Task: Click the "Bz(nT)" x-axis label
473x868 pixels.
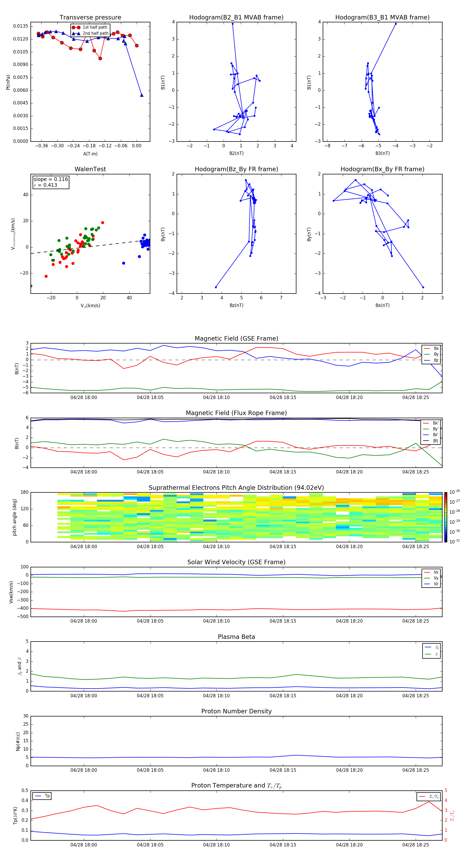Action: point(236,305)
